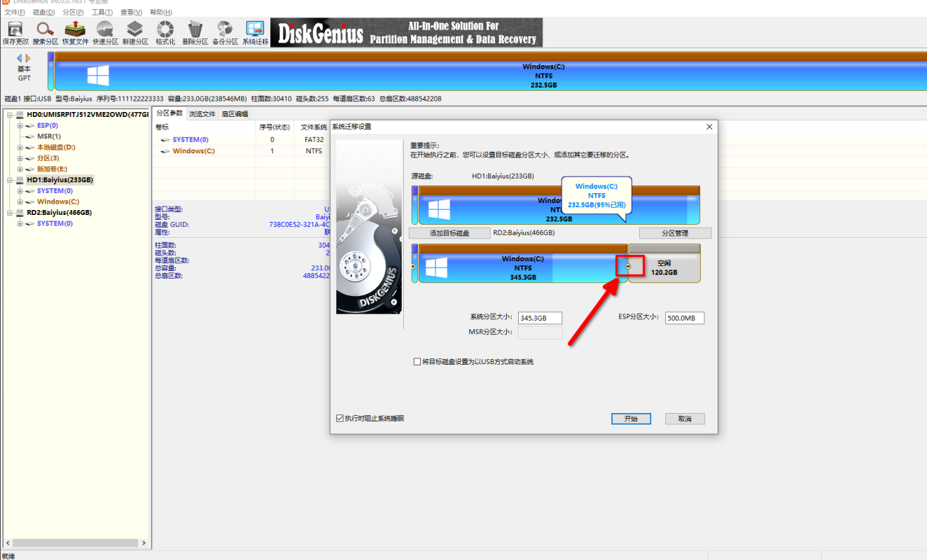Screen dimensions: 927x560
Task: Switch to the 分区参数 tab
Action: tap(169, 113)
